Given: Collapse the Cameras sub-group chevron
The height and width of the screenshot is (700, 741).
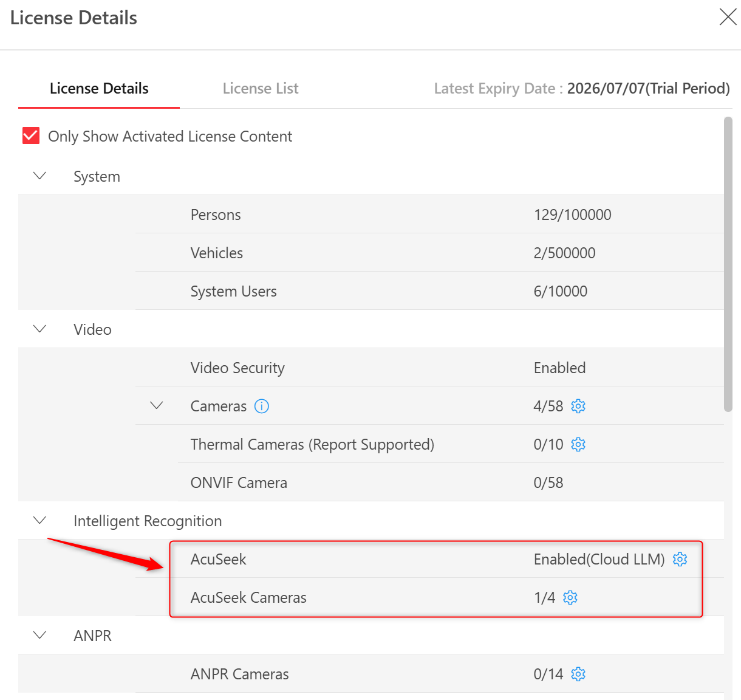Looking at the screenshot, I should pyautogui.click(x=157, y=406).
